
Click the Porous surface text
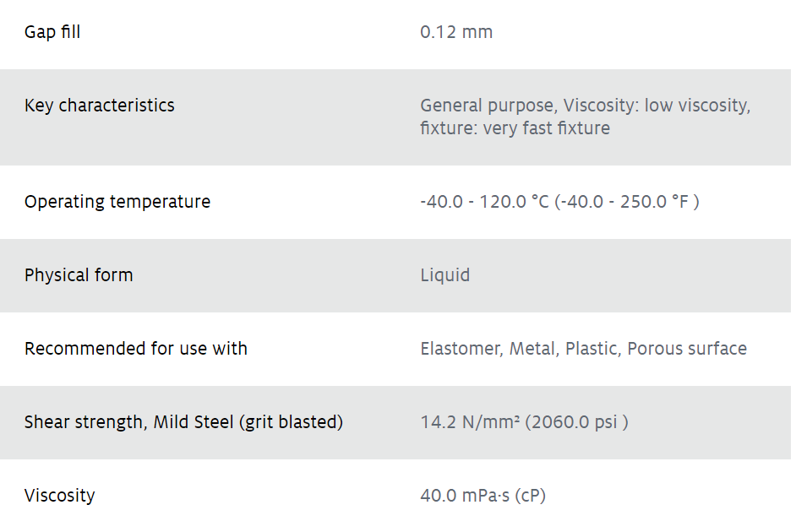(x=687, y=349)
